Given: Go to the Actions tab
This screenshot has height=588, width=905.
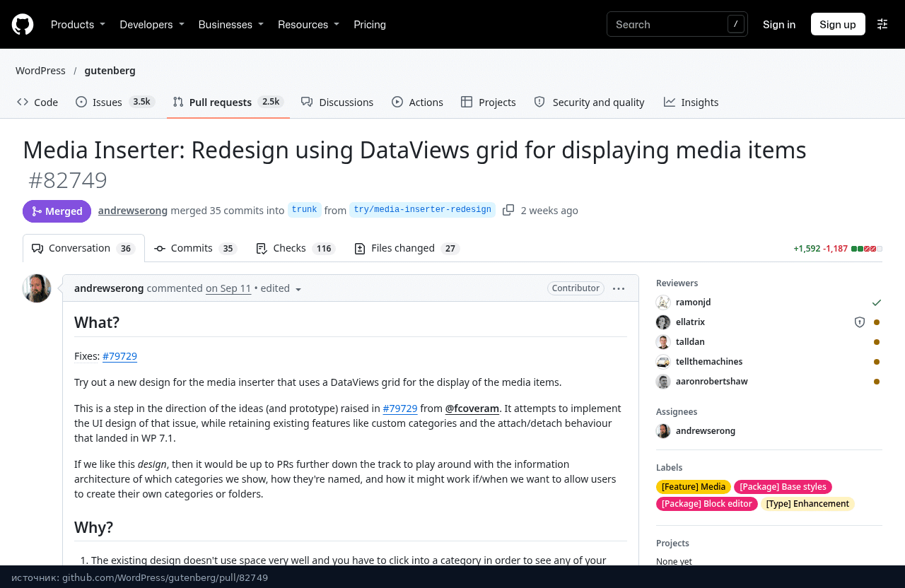Looking at the screenshot, I should tap(417, 102).
